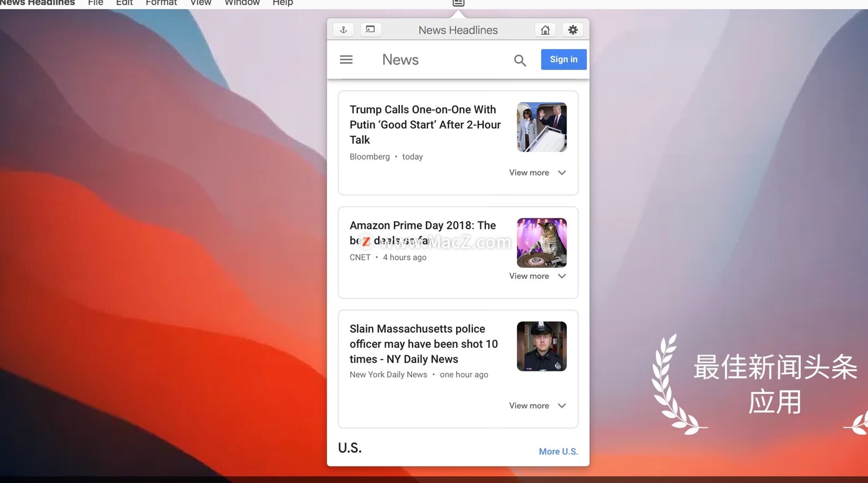Open the Amazon Prime Day 2018 headline
The width and height of the screenshot is (868, 483).
[x=423, y=233]
